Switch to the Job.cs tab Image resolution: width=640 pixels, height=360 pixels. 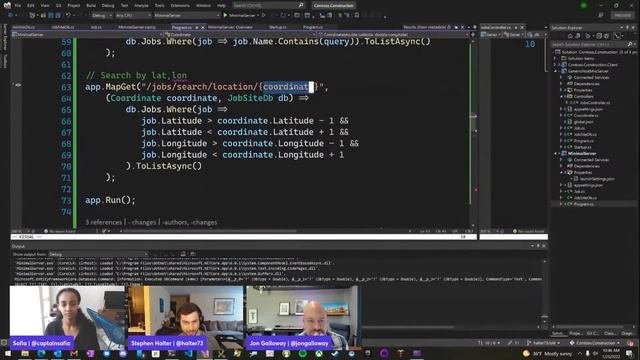(x=96, y=27)
